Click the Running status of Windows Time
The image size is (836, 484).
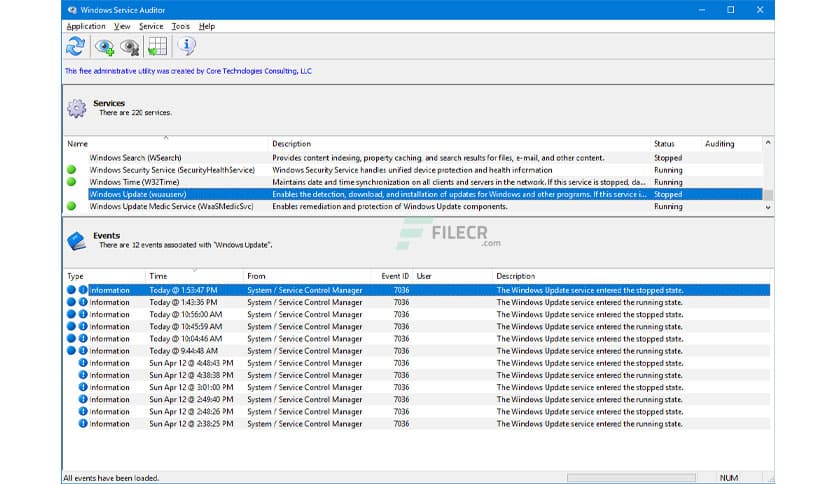668,182
